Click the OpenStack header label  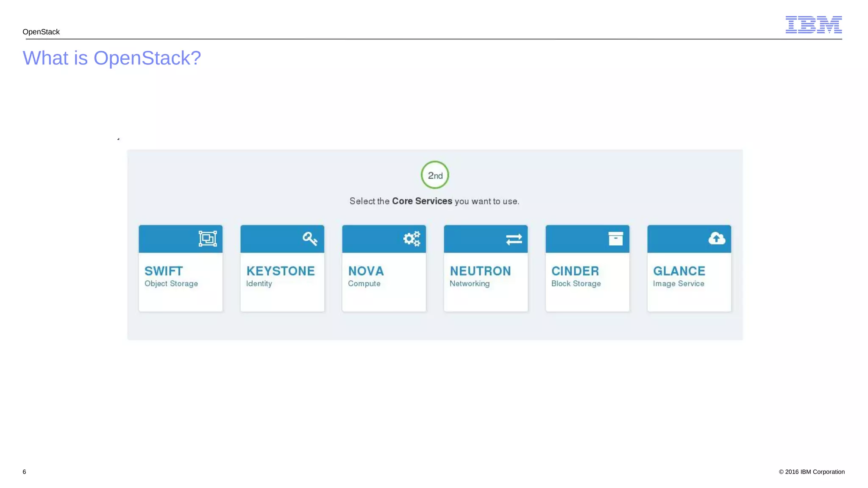41,32
